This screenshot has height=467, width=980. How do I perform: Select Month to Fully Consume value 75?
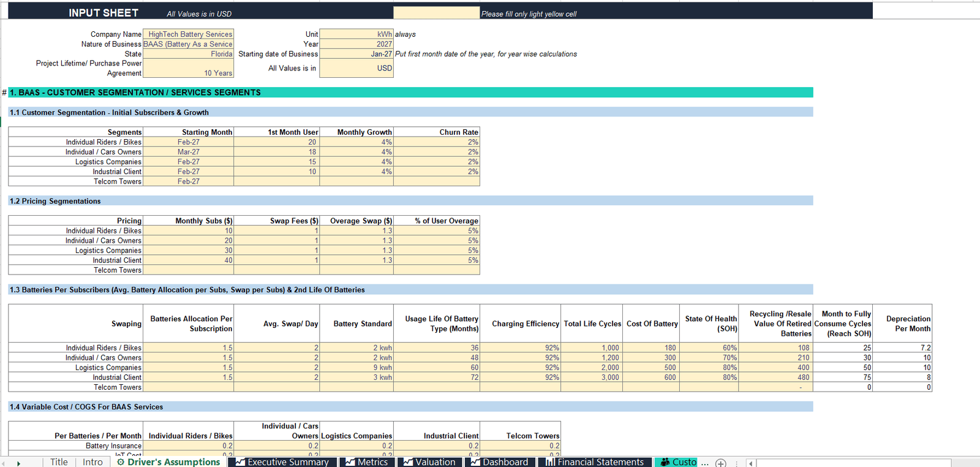point(842,378)
